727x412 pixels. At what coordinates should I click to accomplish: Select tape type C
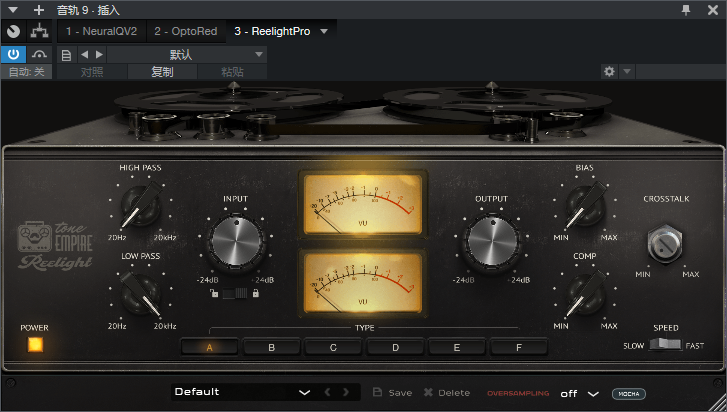[x=333, y=348]
